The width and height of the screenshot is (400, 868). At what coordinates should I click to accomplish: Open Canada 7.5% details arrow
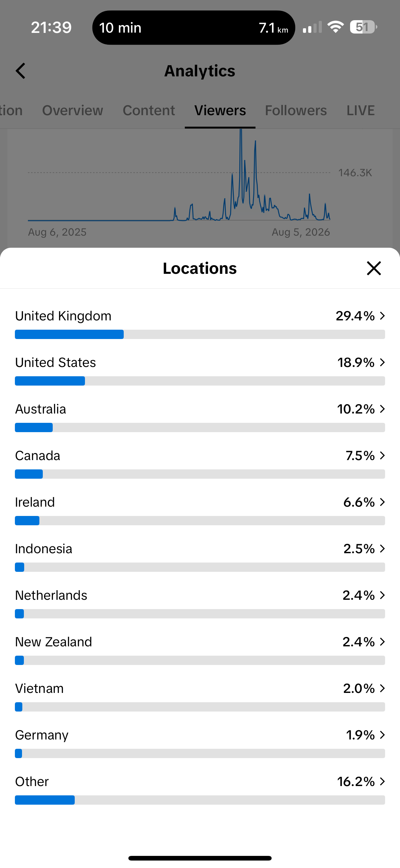coord(382,455)
